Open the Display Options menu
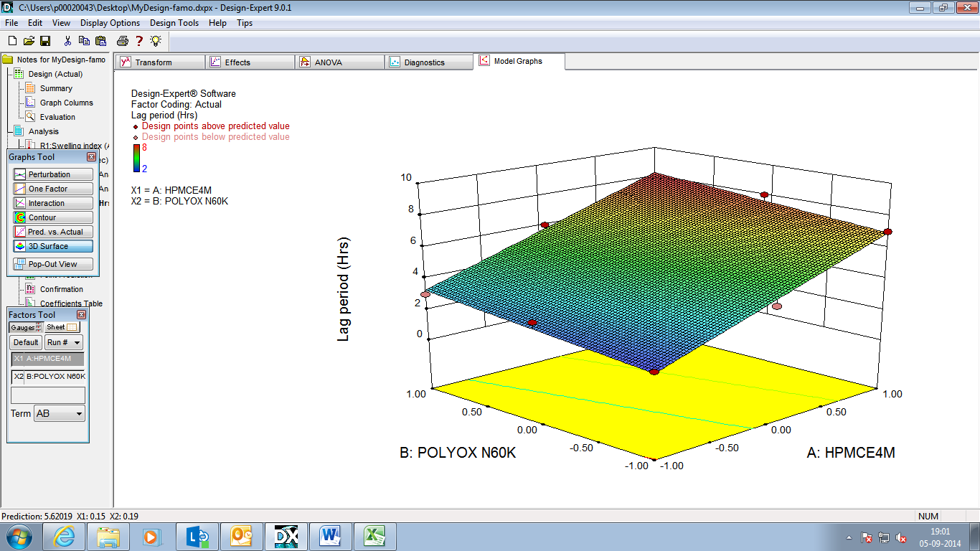The width and height of the screenshot is (980, 551). 110,23
